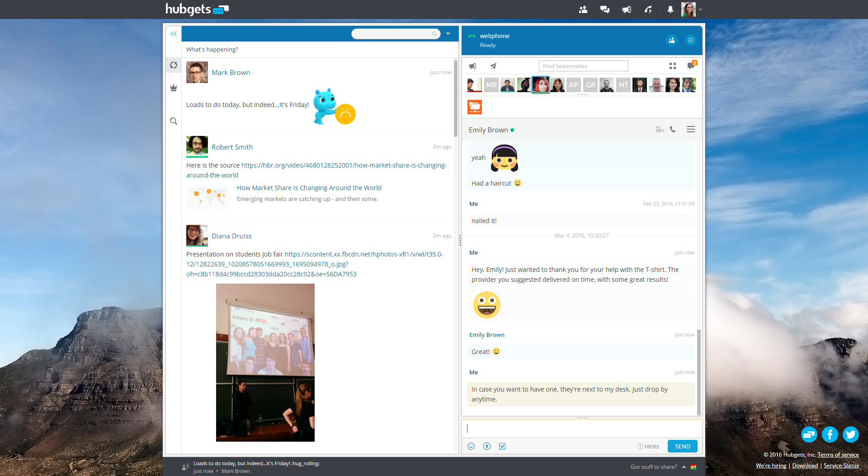Expand the activity filter dropdown arrow
The height and width of the screenshot is (476, 868).
click(x=448, y=34)
